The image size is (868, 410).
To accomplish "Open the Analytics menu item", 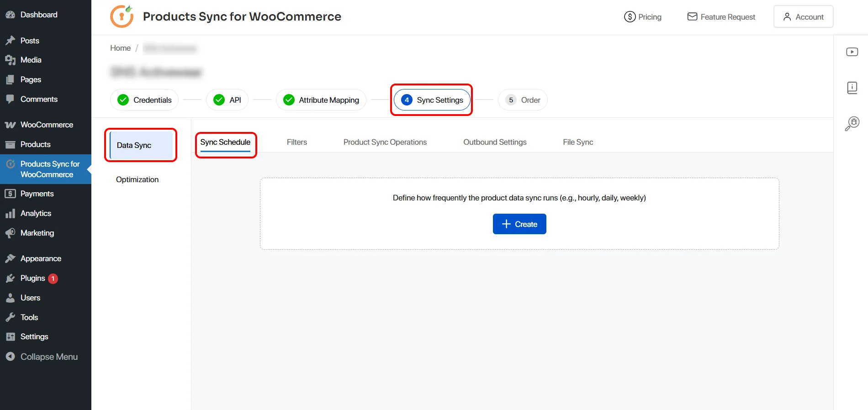I will click(x=46, y=213).
